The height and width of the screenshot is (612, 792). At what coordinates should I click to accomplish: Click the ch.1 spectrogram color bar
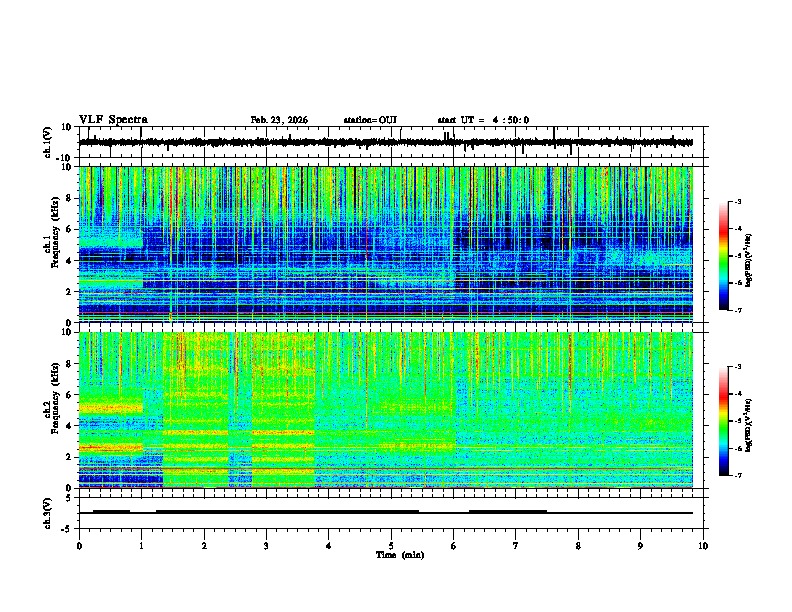click(x=723, y=256)
